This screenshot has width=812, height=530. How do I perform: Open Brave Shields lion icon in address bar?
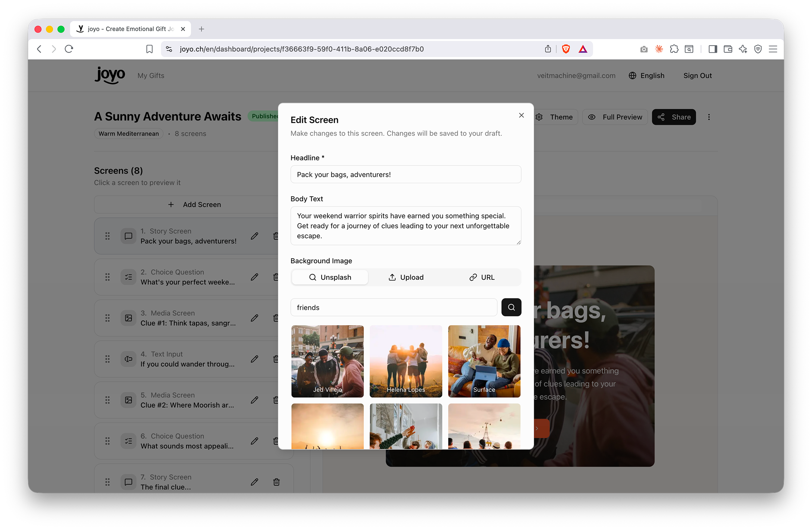(x=565, y=49)
